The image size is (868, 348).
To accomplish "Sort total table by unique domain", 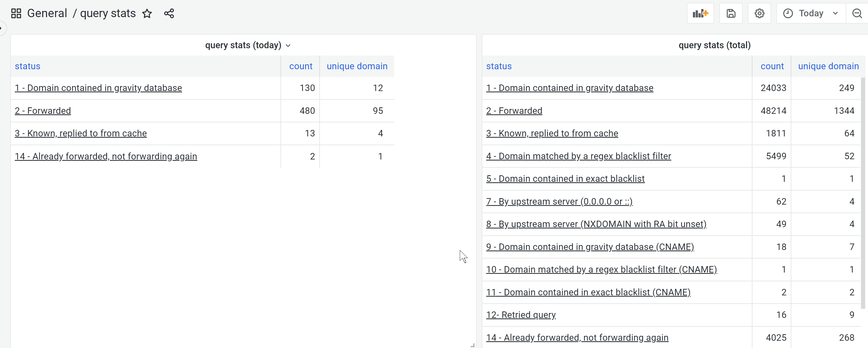I will click(x=828, y=66).
